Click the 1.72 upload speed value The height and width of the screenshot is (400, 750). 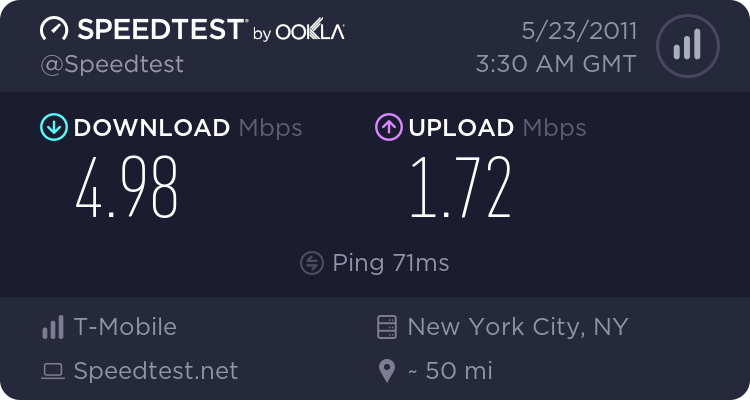coord(461,187)
